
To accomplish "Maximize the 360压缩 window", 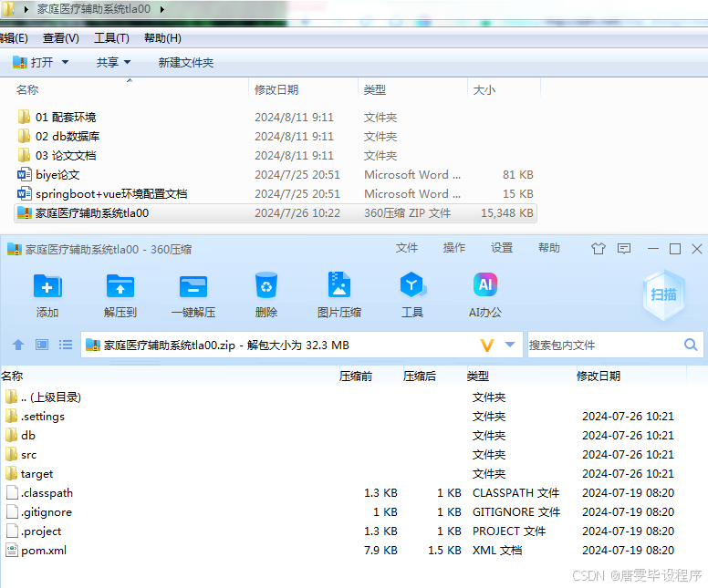I will point(675,249).
